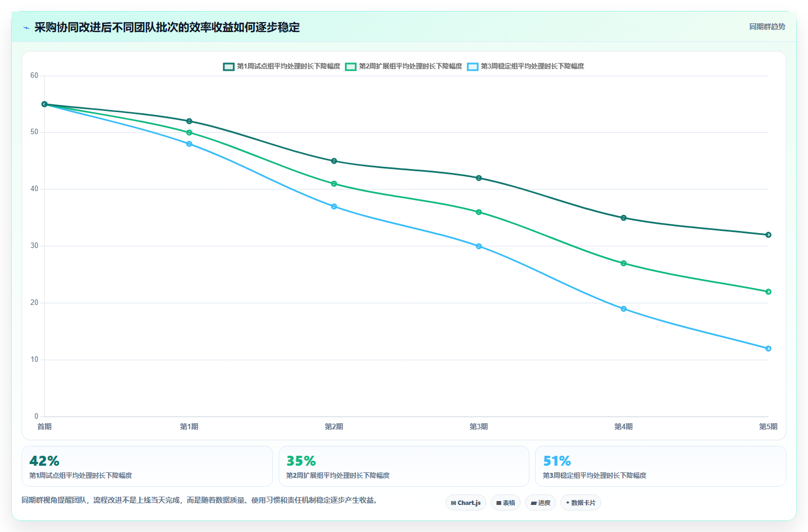This screenshot has height=532, width=808.
Task: Click the blue point at 第5期 (12)
Action: tap(768, 349)
